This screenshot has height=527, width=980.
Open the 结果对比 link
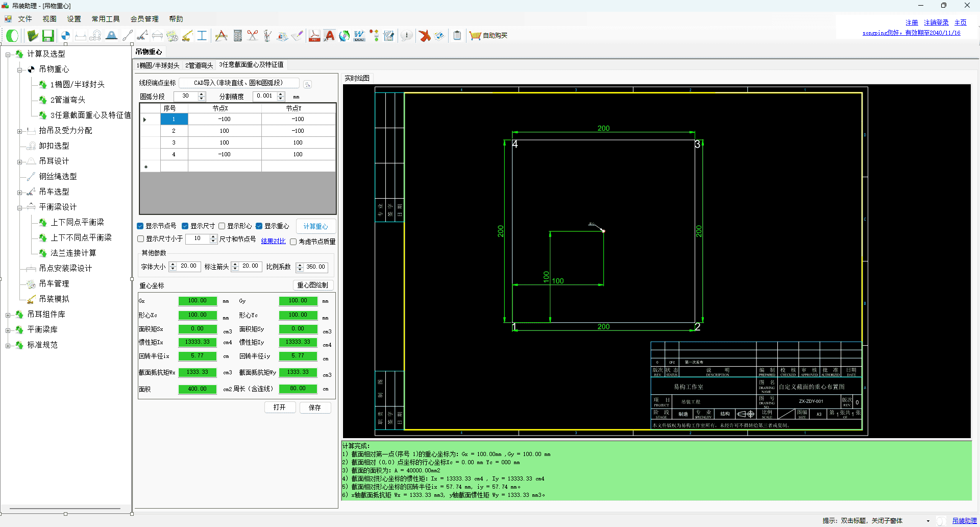coord(273,242)
